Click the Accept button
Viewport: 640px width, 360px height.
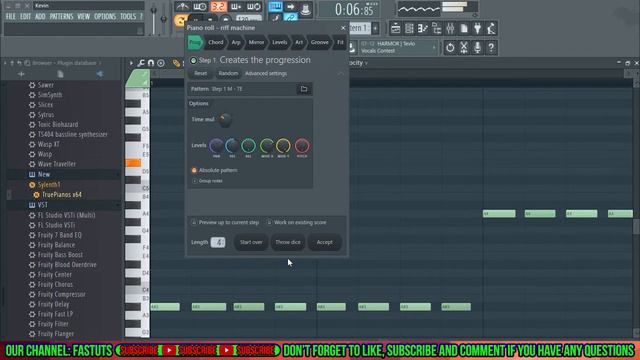click(x=324, y=242)
